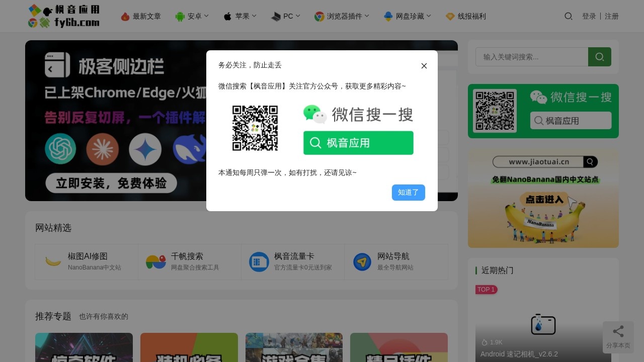
Task: Click the header search magnifier icon
Action: click(569, 16)
